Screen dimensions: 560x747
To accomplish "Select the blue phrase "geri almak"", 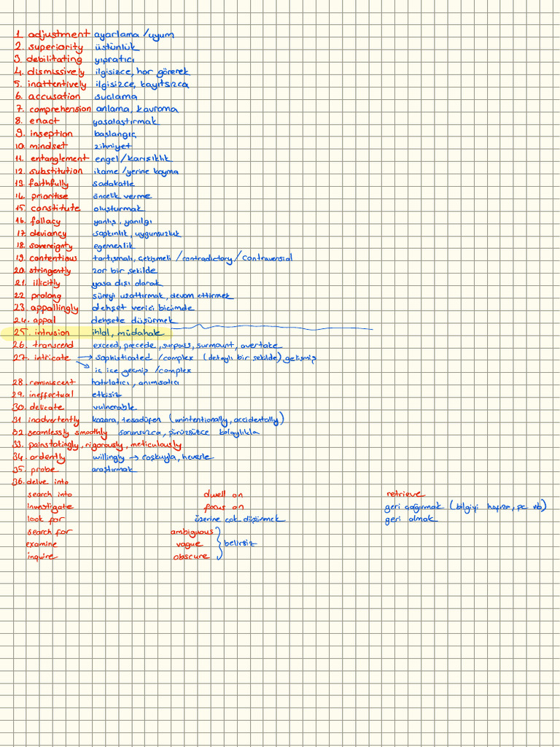I will [x=411, y=519].
